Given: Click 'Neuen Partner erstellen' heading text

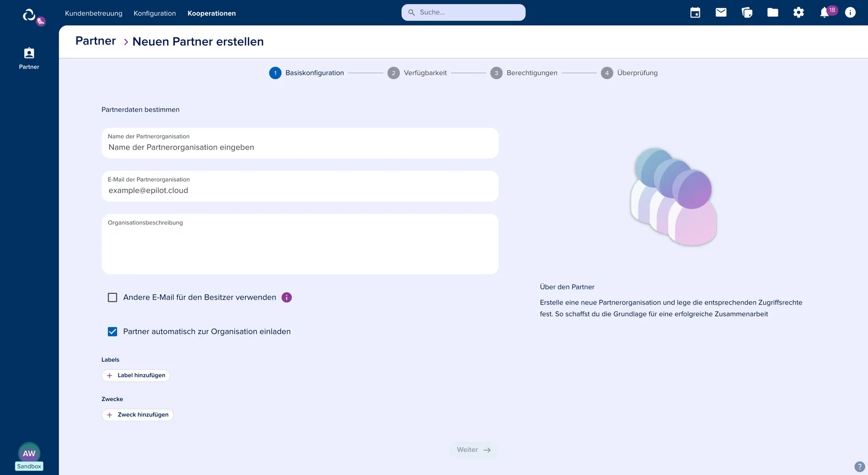Looking at the screenshot, I should [x=198, y=42].
